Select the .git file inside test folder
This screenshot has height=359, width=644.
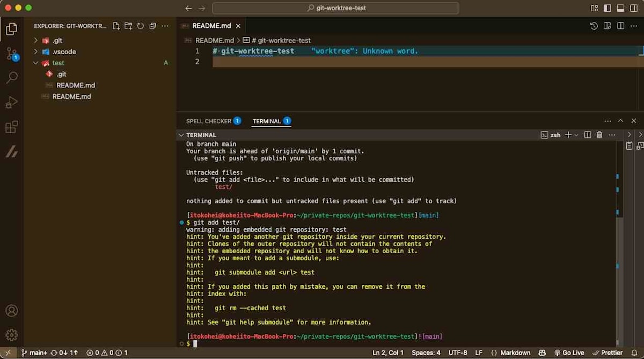click(x=61, y=74)
